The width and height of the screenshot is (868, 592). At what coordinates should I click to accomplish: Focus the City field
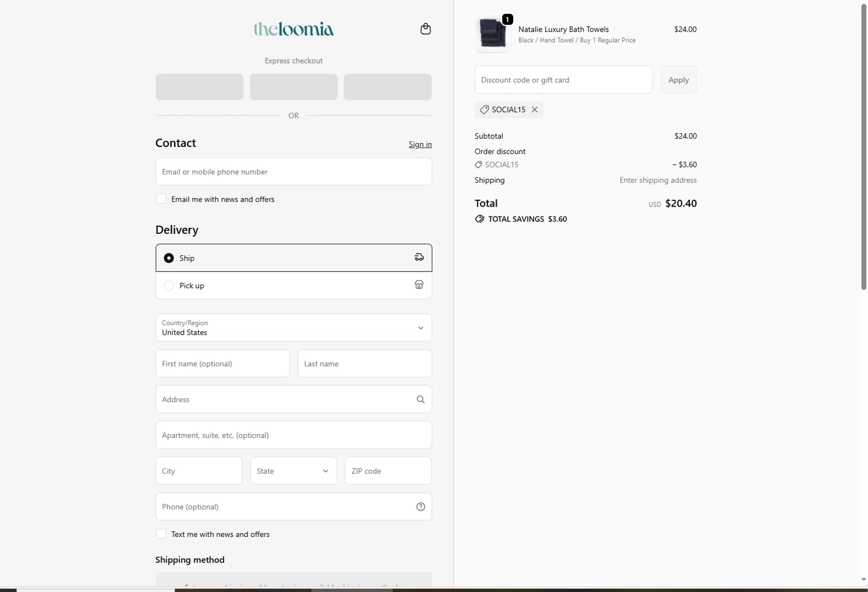point(199,470)
